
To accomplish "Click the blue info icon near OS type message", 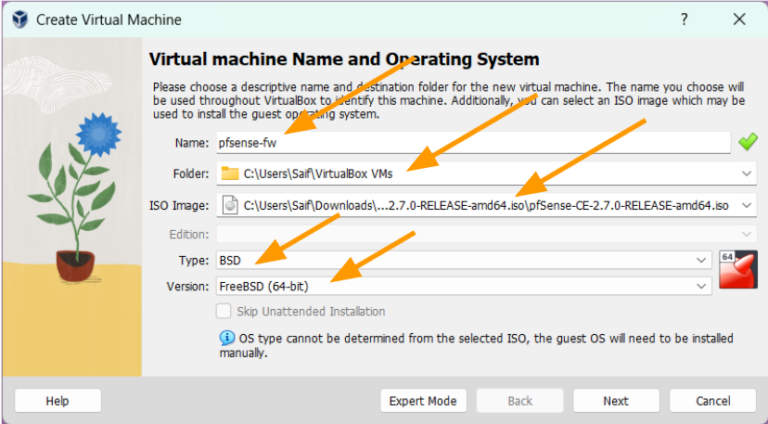I will [227, 338].
